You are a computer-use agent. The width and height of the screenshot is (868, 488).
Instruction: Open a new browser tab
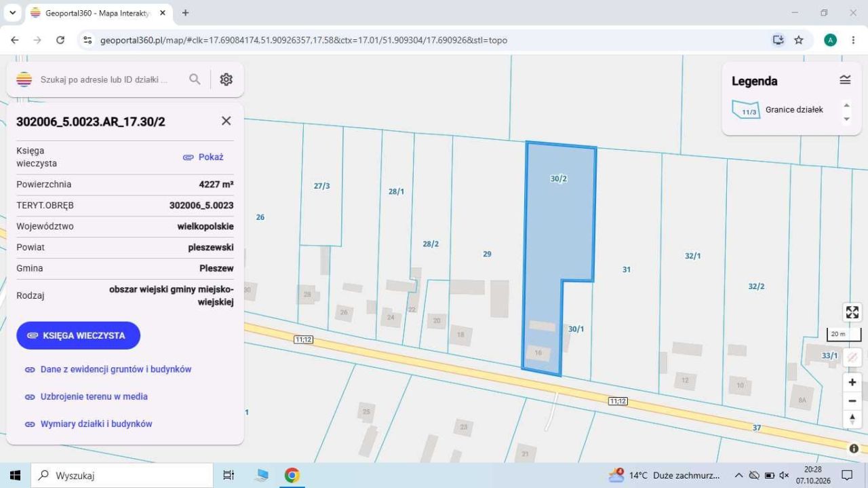tap(185, 13)
